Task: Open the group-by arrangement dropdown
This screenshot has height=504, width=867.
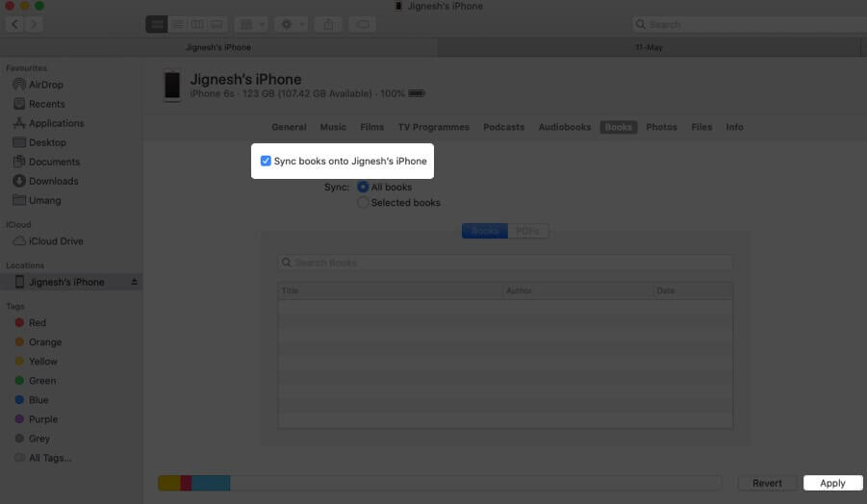Action: point(251,24)
